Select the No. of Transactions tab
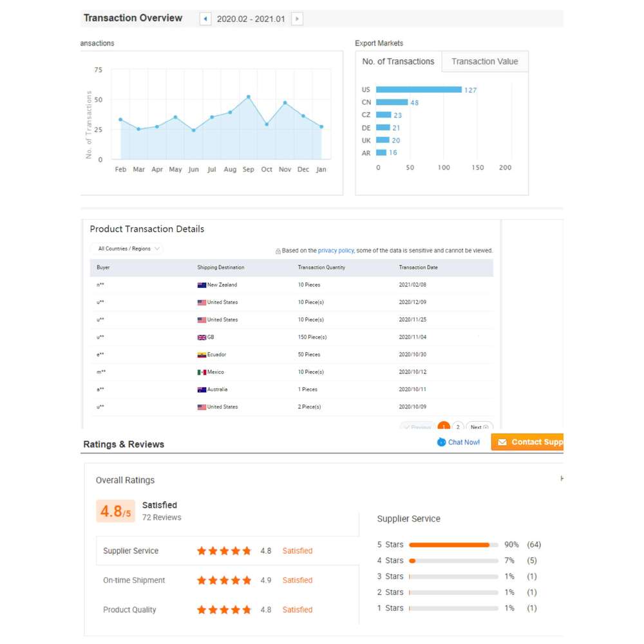Viewport: 644px width, 644px height. tap(398, 62)
